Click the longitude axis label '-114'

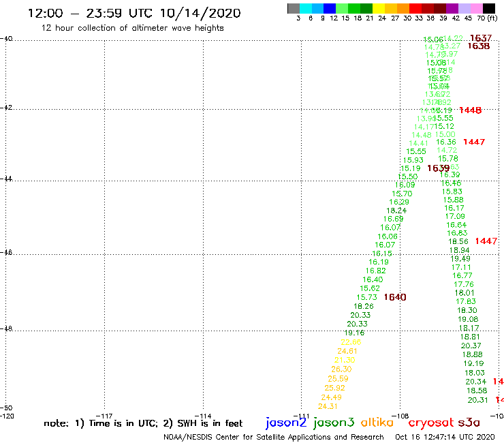click(203, 416)
